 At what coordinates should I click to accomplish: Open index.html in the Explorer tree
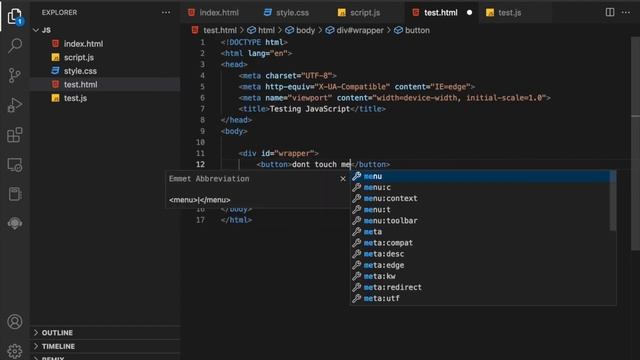(x=105, y=44)
